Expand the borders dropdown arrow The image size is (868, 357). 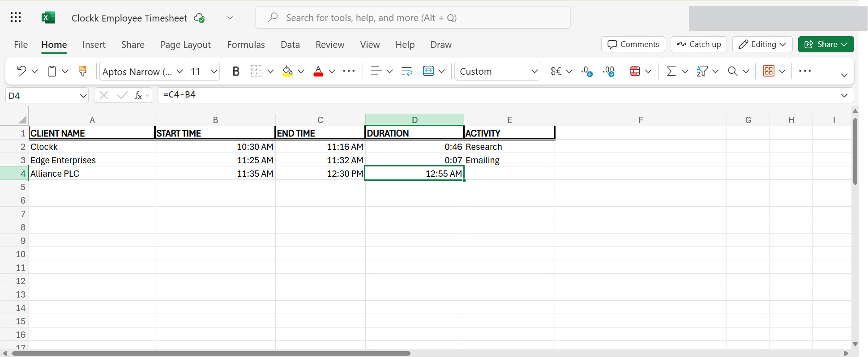point(270,71)
